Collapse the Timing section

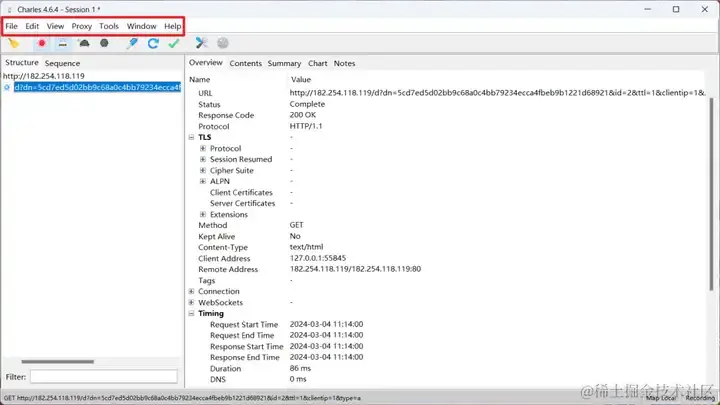pos(191,314)
